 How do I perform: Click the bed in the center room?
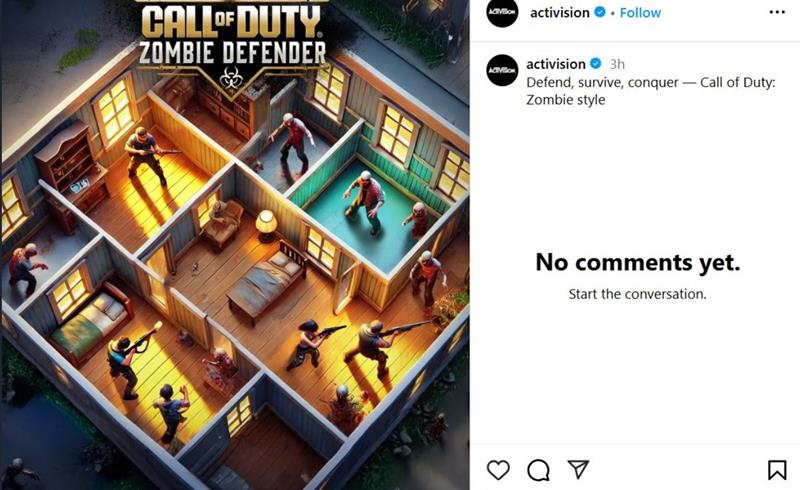[268, 283]
